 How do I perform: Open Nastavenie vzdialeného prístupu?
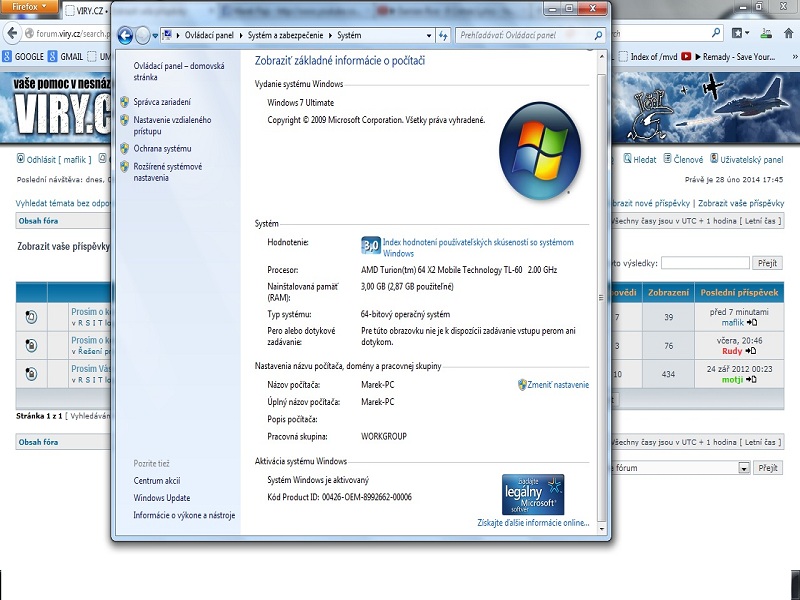172,126
